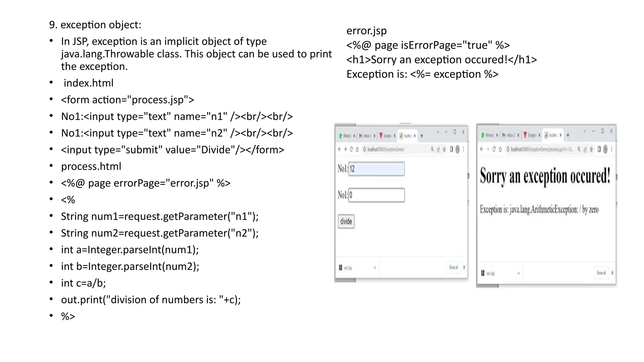The width and height of the screenshot is (644, 362).
Task: Reload the page in divide-form browser
Action: pos(351,149)
